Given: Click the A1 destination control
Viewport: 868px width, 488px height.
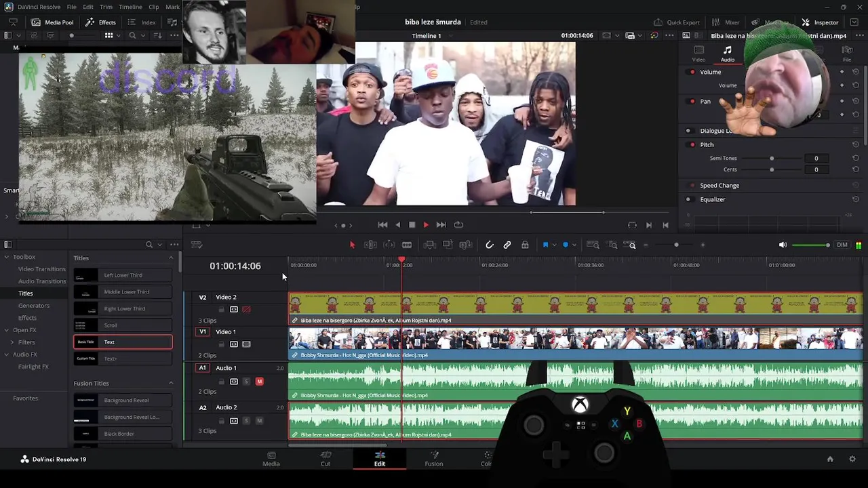Looking at the screenshot, I should (x=202, y=367).
